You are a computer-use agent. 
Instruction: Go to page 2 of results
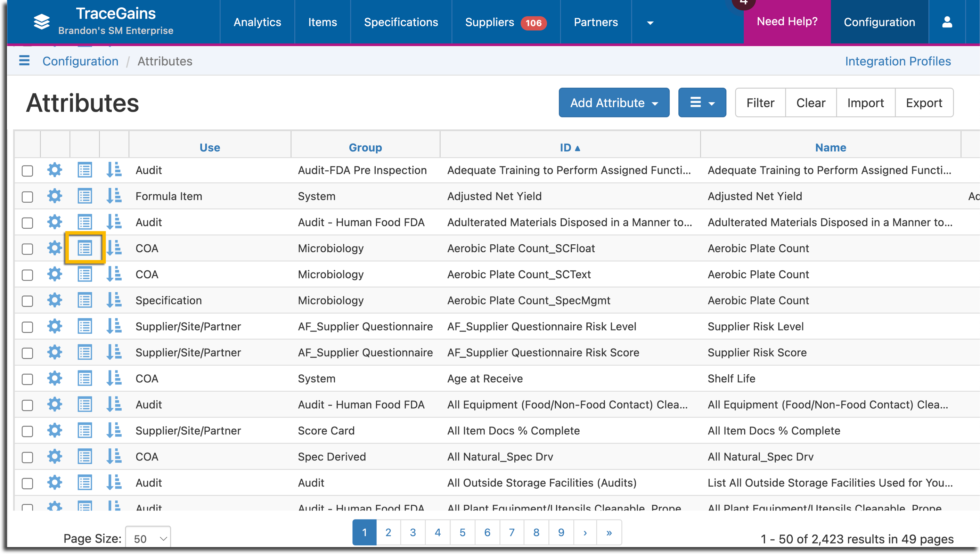[x=388, y=532]
